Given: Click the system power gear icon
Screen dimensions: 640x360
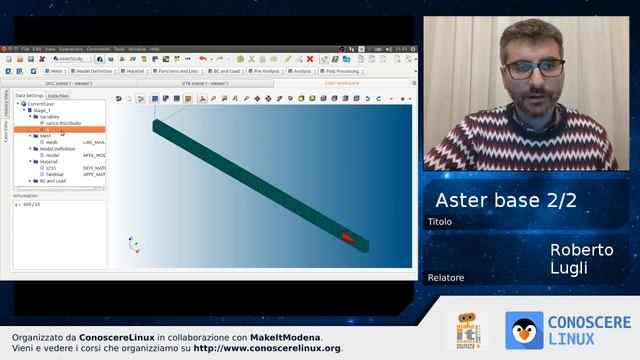Looking at the screenshot, I should [413, 49].
